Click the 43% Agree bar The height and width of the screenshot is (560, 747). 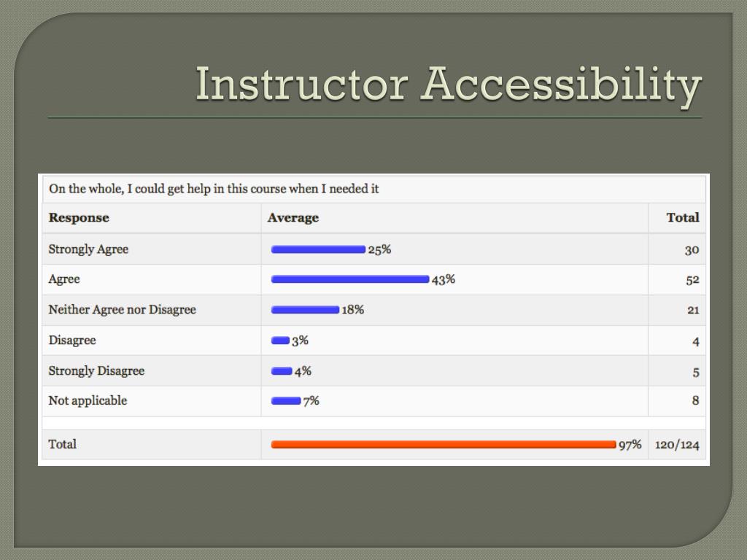click(350, 279)
